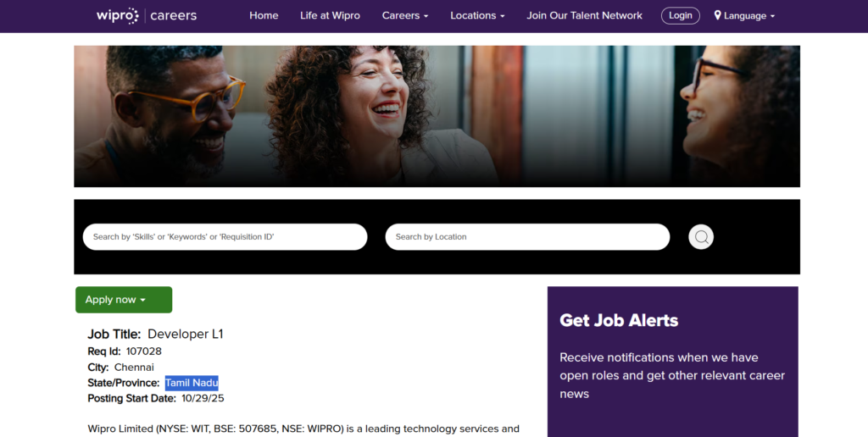Focus the Search by Location field
The width and height of the screenshot is (868, 437).
[x=527, y=237]
